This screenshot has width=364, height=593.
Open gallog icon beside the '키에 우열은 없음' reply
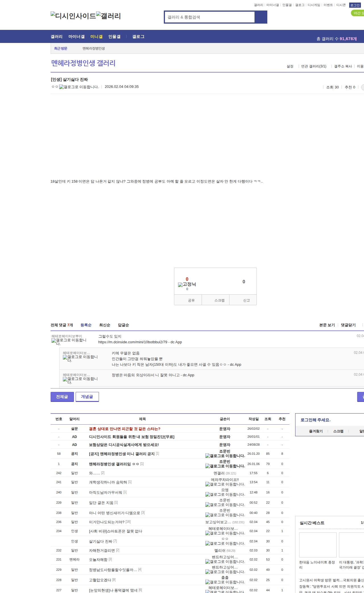coord(80,359)
